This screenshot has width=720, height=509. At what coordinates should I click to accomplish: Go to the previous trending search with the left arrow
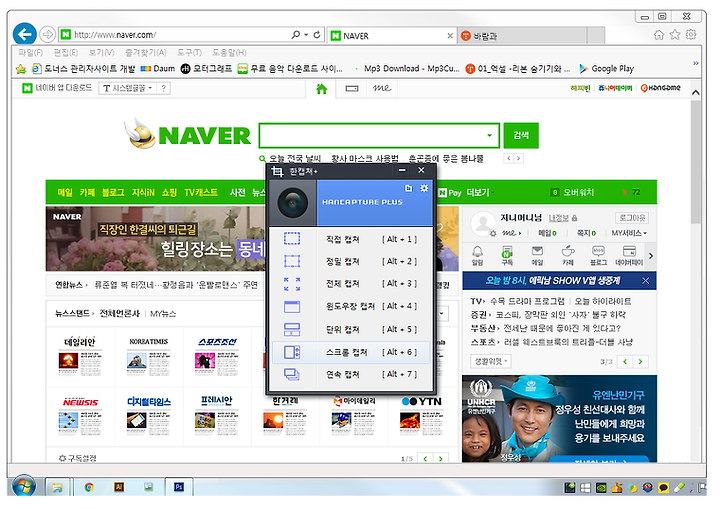tap(509, 158)
